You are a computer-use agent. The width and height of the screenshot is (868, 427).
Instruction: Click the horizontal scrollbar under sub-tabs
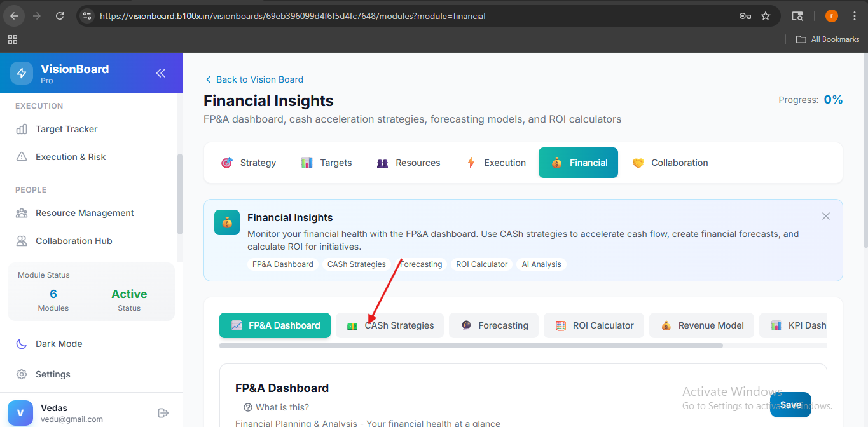point(471,346)
